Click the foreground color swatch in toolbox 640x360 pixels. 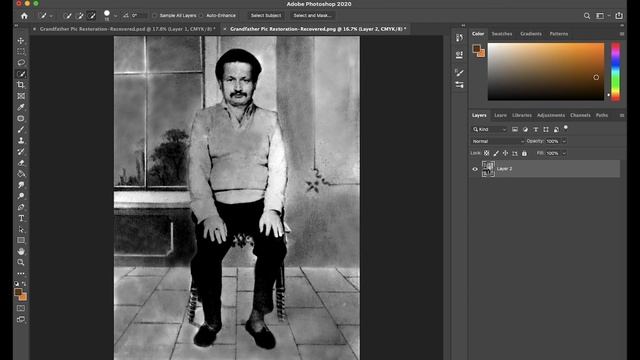click(x=18, y=292)
